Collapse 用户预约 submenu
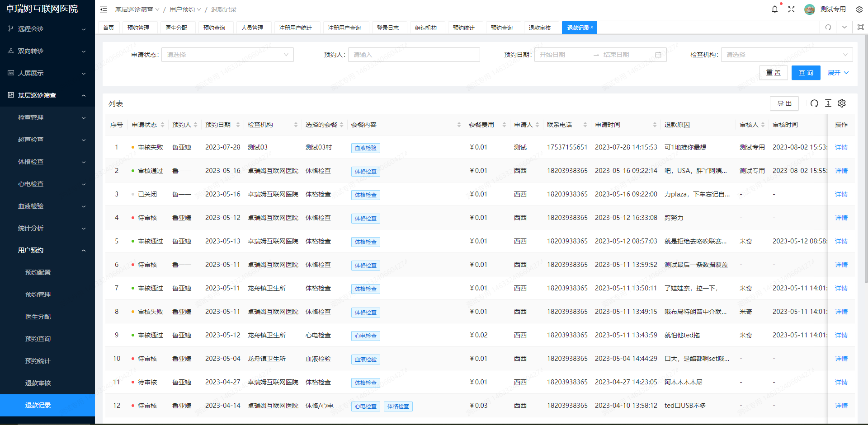Image resolution: width=868 pixels, height=425 pixels. click(47, 250)
